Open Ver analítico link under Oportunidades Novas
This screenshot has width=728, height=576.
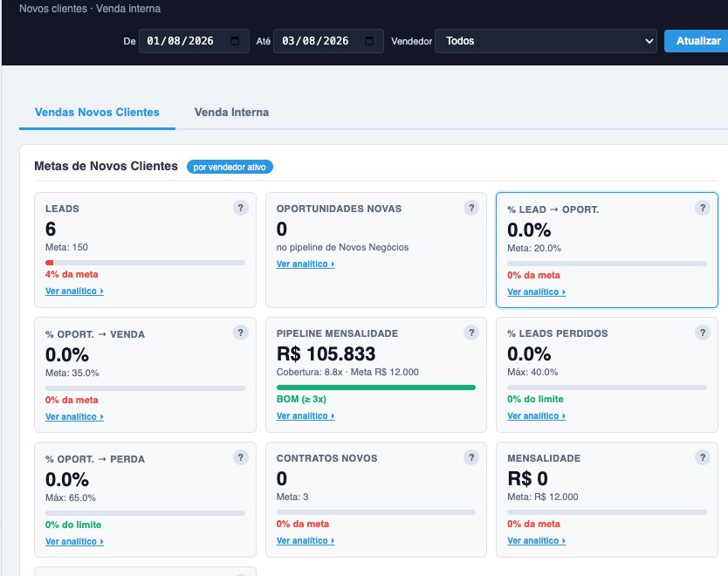306,264
